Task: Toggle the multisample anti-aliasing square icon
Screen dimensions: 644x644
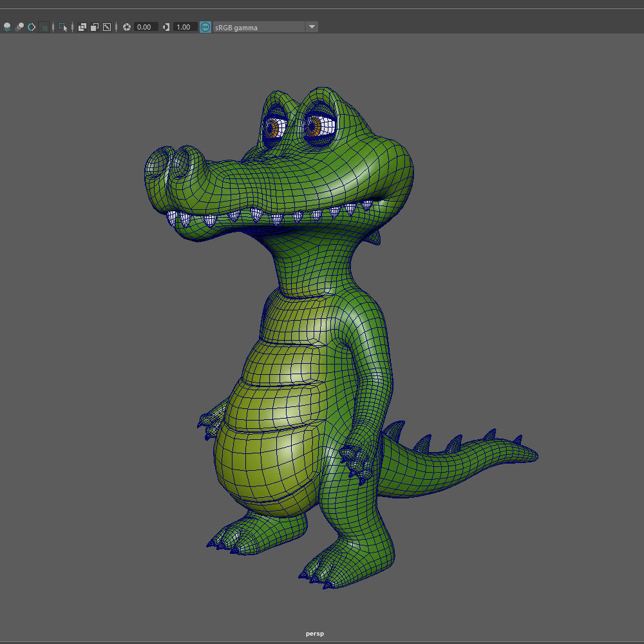Action: 44,27
